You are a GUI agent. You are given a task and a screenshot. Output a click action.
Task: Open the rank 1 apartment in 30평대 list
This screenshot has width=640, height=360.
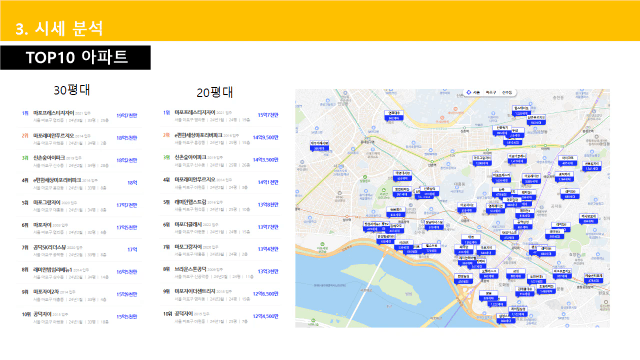pos(80,116)
